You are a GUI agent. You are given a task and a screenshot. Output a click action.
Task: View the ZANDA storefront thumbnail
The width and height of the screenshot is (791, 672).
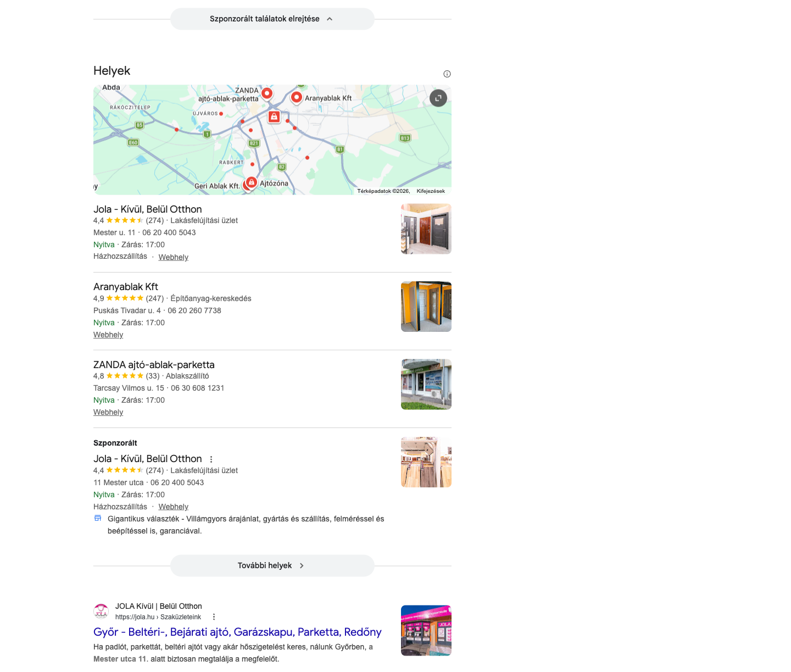tap(426, 385)
